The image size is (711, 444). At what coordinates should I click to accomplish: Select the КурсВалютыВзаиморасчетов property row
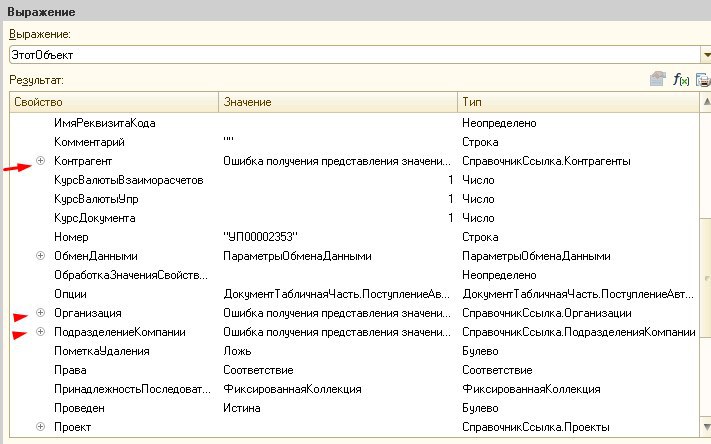coord(355,180)
